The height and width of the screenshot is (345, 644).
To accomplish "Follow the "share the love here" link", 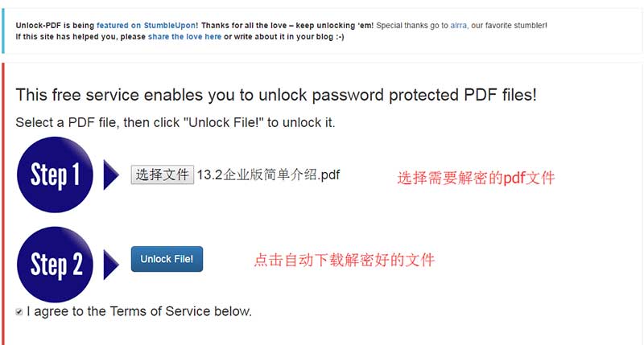I will 184,36.
